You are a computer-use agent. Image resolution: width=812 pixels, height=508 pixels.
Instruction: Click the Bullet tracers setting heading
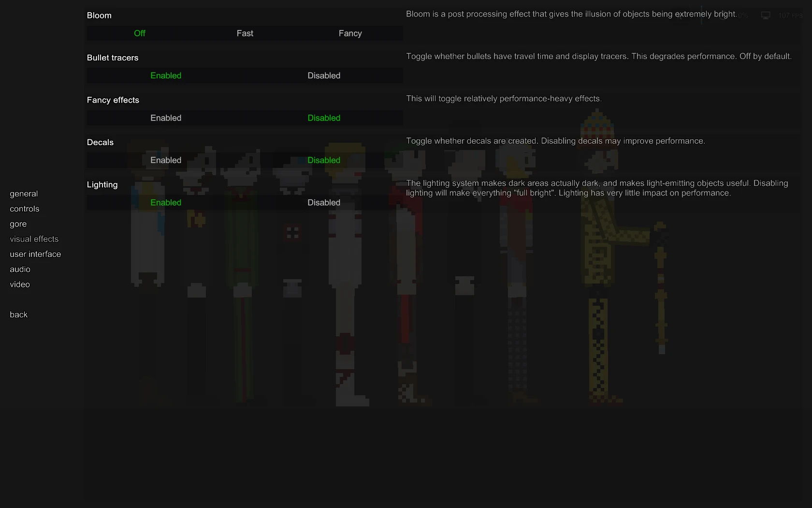tap(113, 58)
